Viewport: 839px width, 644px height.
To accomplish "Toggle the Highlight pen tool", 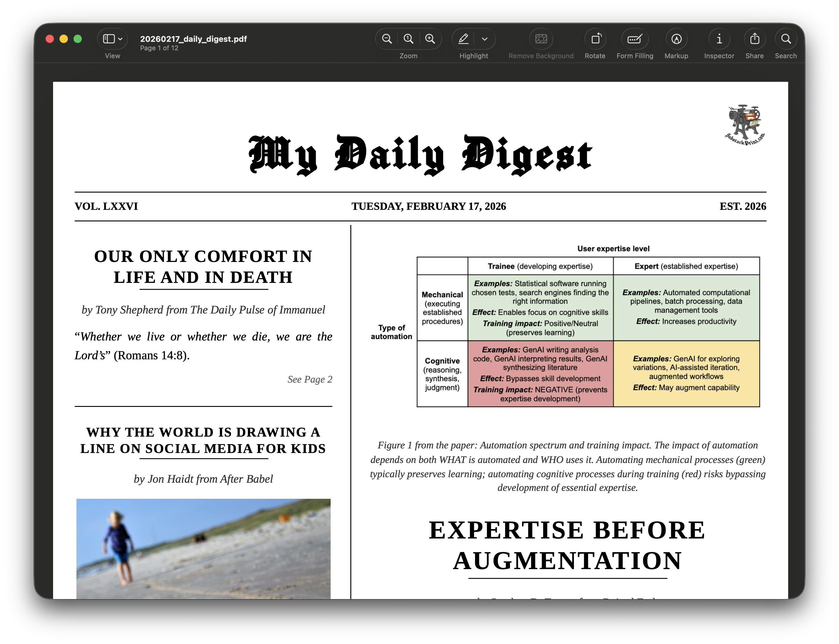I will point(463,39).
